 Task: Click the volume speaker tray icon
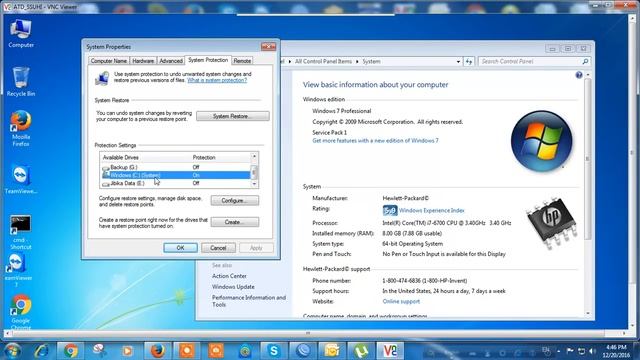pyautogui.click(x=592, y=351)
